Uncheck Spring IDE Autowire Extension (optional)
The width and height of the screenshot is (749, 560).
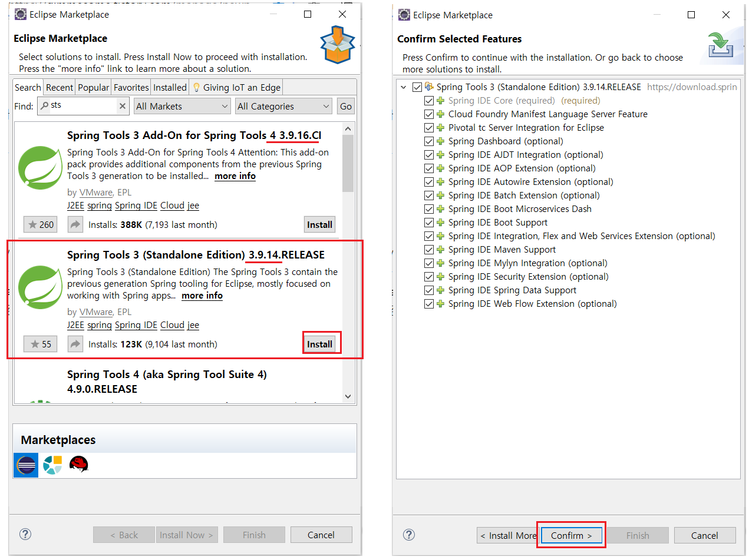click(x=429, y=182)
